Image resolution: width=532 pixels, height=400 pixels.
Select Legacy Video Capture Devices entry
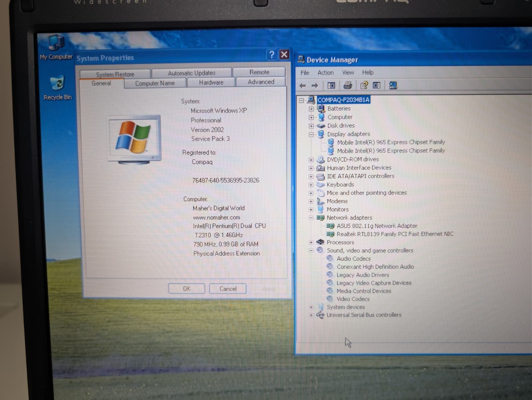(374, 283)
